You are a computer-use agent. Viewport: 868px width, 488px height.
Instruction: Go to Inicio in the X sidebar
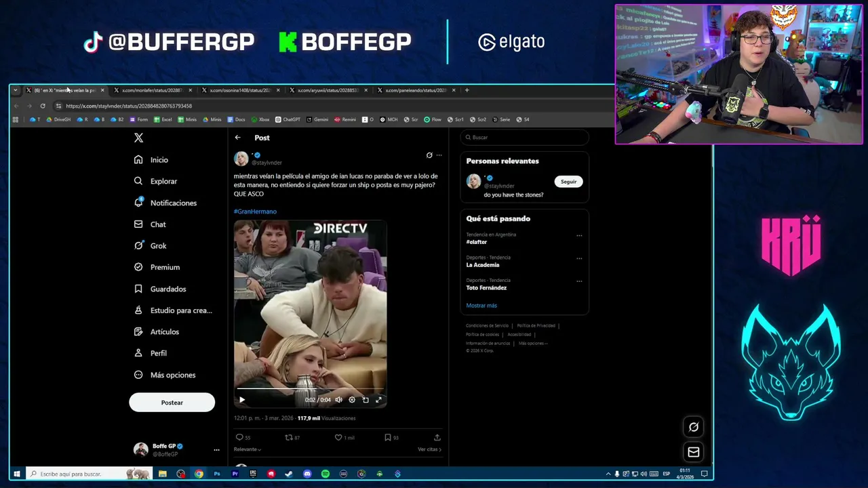pyautogui.click(x=151, y=160)
